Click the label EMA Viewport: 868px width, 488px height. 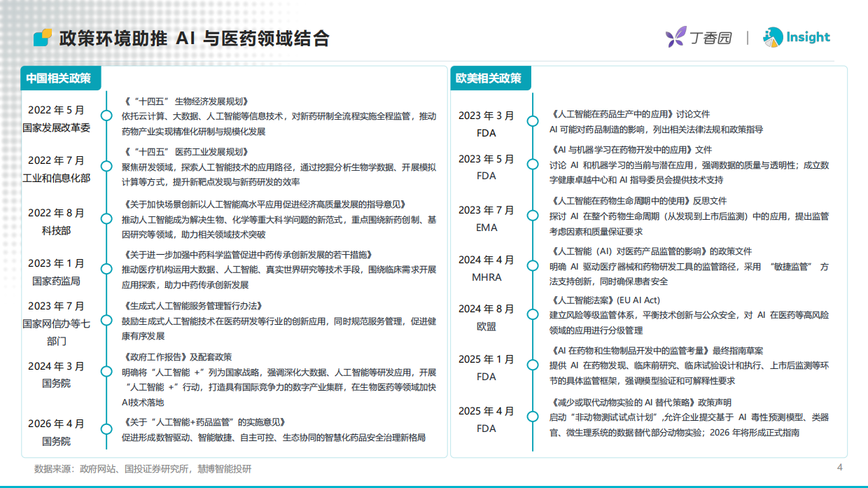point(486,228)
